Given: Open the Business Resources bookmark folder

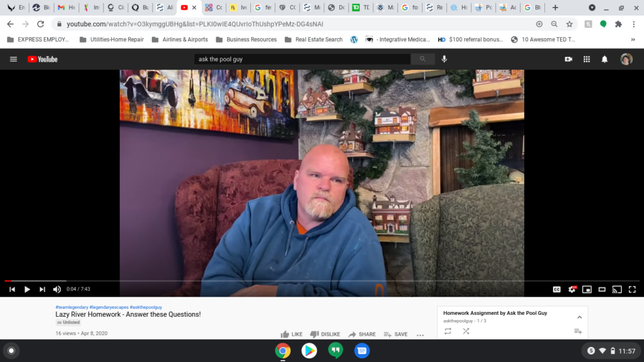Looking at the screenshot, I should coord(246,40).
